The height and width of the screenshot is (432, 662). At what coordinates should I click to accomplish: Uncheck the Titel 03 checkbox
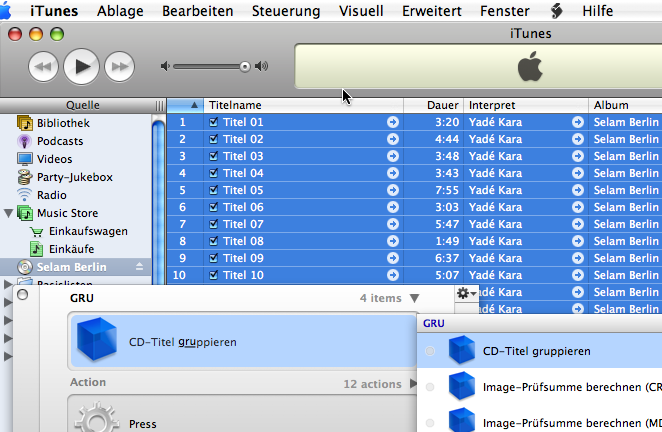[214, 156]
